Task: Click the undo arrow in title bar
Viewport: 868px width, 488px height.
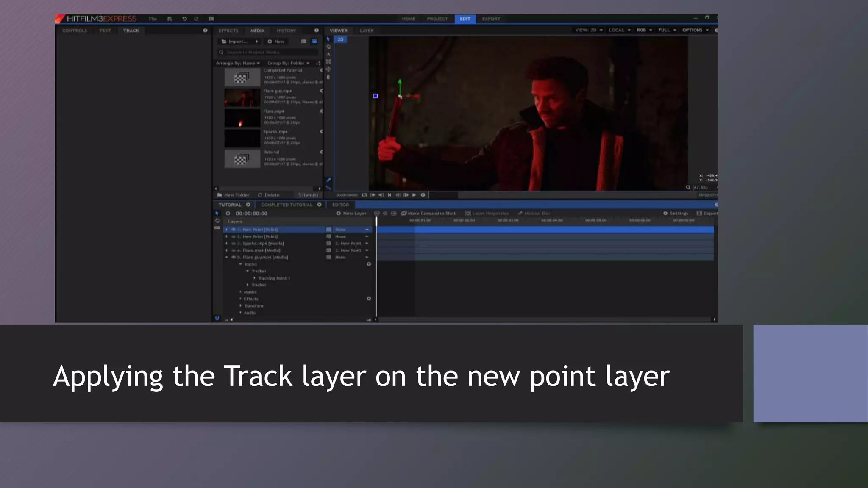Action: [184, 19]
